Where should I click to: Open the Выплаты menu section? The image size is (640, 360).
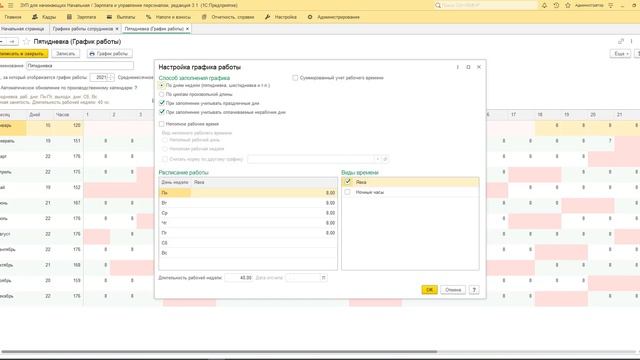(126, 17)
